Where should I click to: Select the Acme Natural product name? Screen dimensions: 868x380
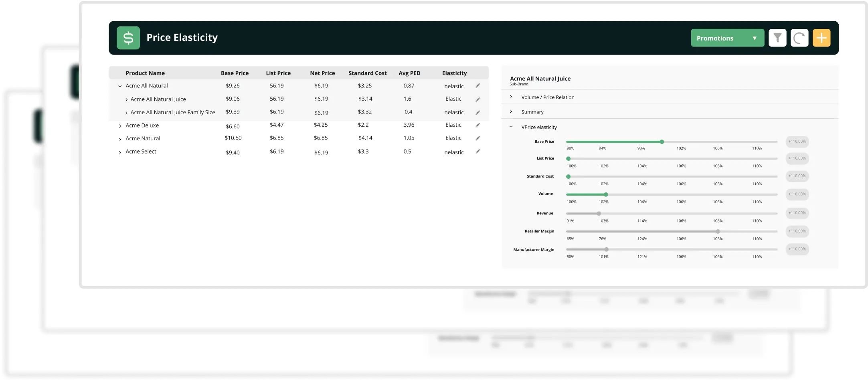coord(143,139)
